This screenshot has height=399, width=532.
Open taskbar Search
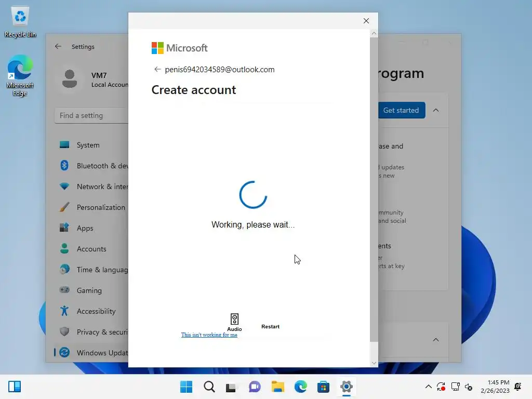pyautogui.click(x=209, y=387)
